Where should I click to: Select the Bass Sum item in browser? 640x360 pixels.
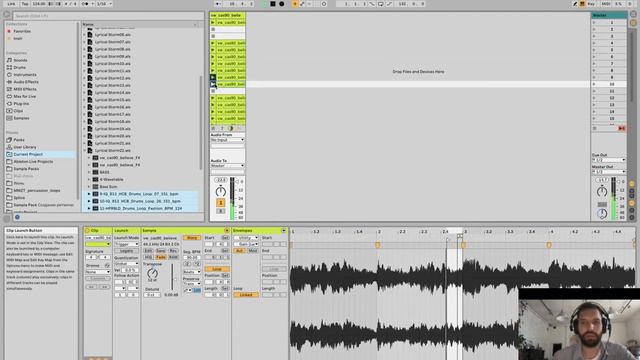point(108,187)
